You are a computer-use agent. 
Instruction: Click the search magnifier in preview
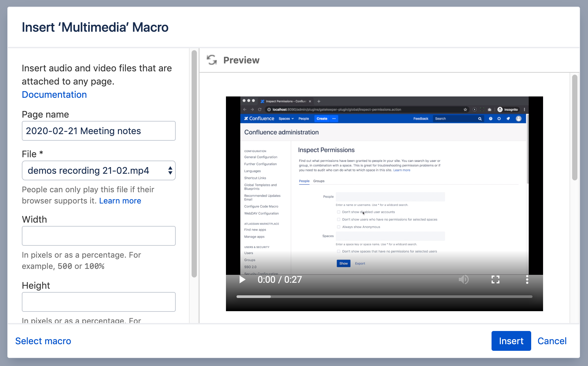480,119
